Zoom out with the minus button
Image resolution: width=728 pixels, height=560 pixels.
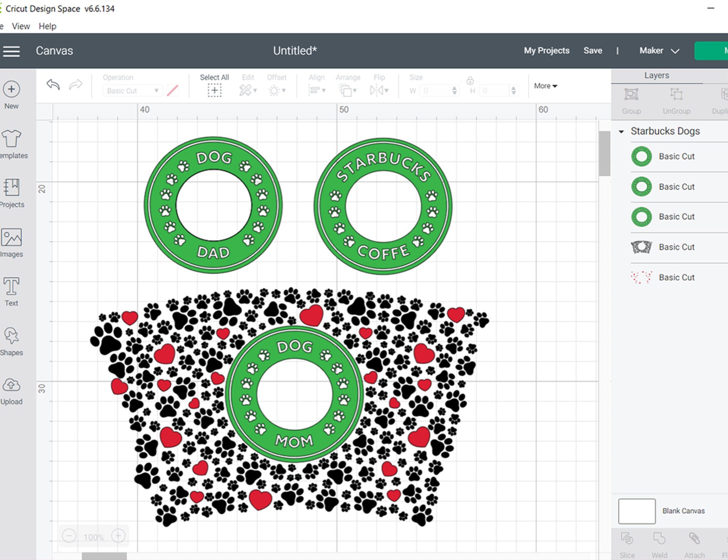pos(69,536)
